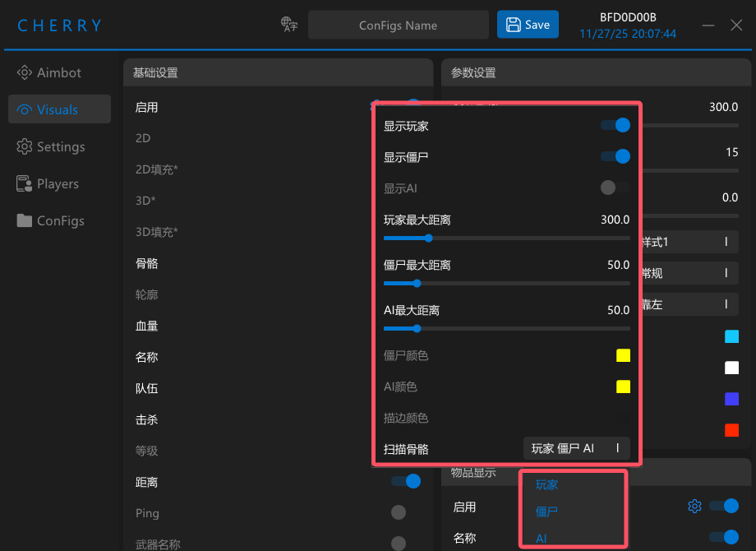Select AI option in dropdown list
The height and width of the screenshot is (551, 756).
pos(541,539)
